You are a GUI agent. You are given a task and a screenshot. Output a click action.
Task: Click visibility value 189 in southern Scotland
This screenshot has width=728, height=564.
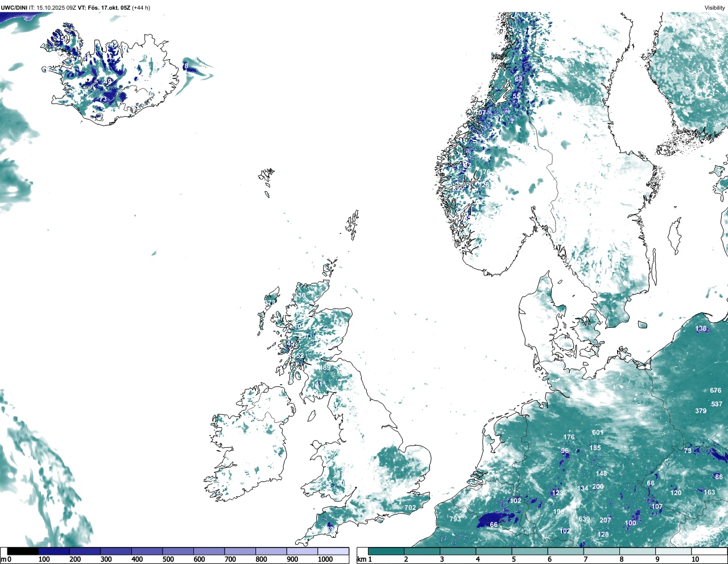click(324, 368)
